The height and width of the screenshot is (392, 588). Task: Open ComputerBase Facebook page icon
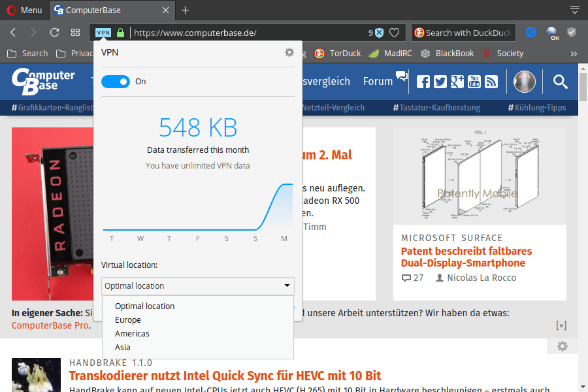[423, 82]
